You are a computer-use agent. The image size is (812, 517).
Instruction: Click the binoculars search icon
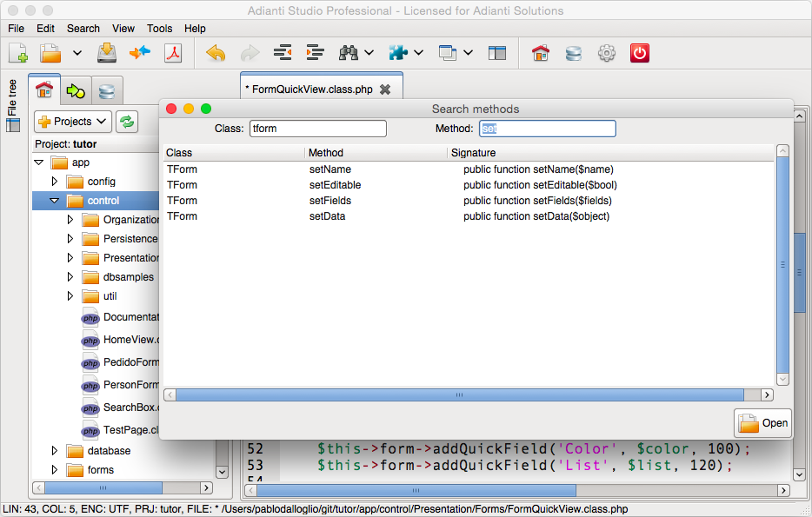pos(349,53)
